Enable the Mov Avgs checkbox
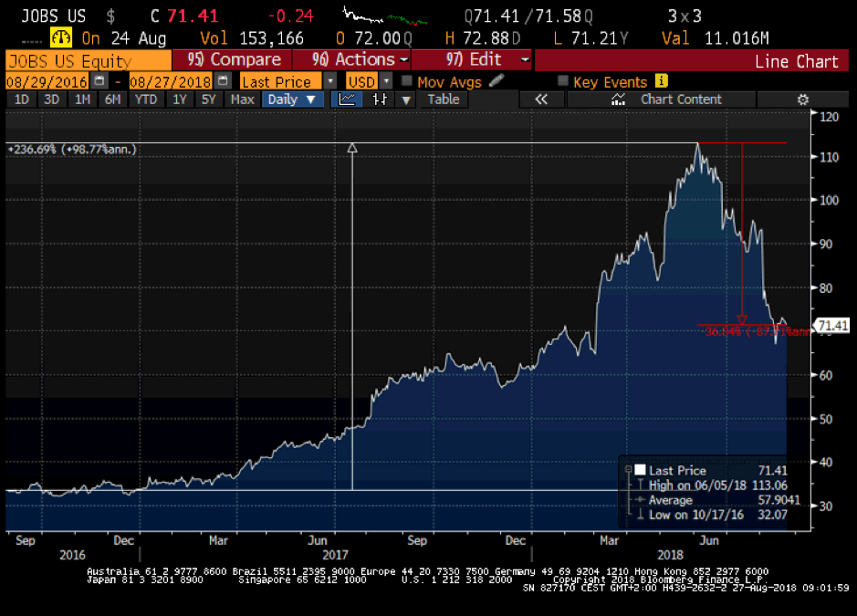Image resolution: width=857 pixels, height=616 pixels. tap(406, 81)
